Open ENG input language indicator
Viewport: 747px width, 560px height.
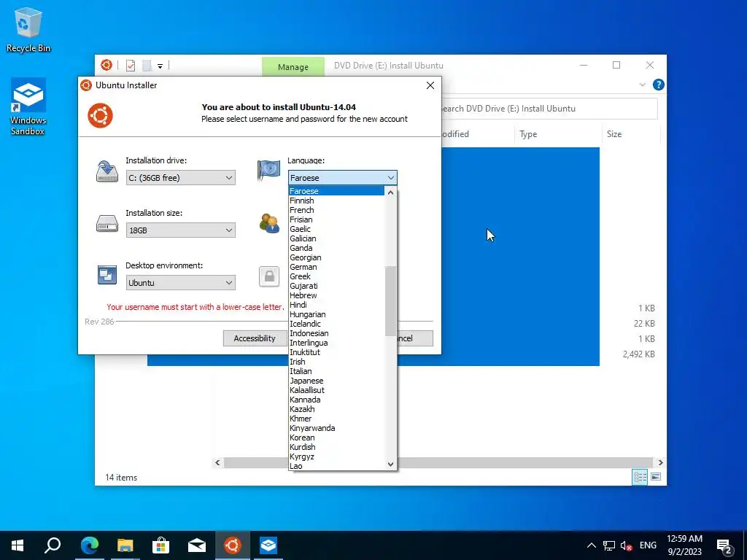click(648, 545)
